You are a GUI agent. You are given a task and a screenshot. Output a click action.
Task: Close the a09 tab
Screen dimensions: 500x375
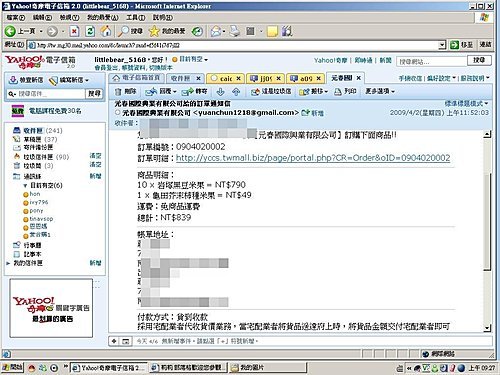[318, 79]
